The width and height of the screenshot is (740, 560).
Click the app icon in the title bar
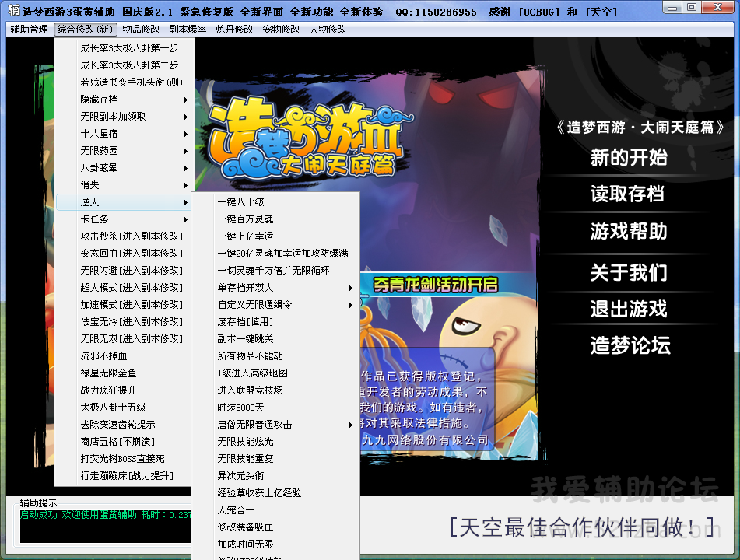[13, 10]
